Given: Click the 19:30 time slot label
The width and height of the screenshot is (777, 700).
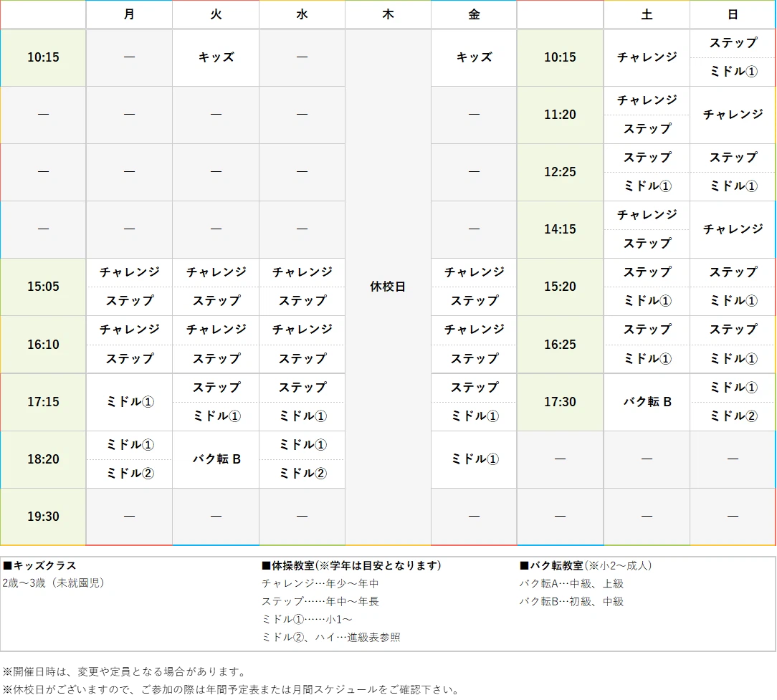Looking at the screenshot, I should click(42, 516).
